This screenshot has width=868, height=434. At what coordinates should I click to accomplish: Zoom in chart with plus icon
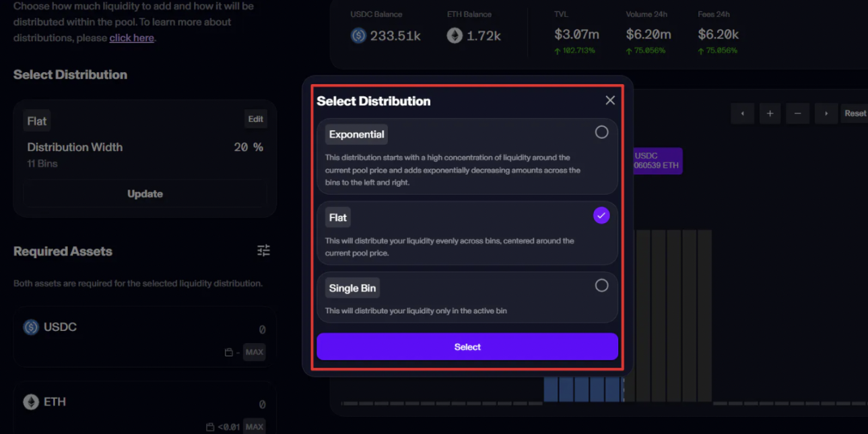click(x=770, y=113)
